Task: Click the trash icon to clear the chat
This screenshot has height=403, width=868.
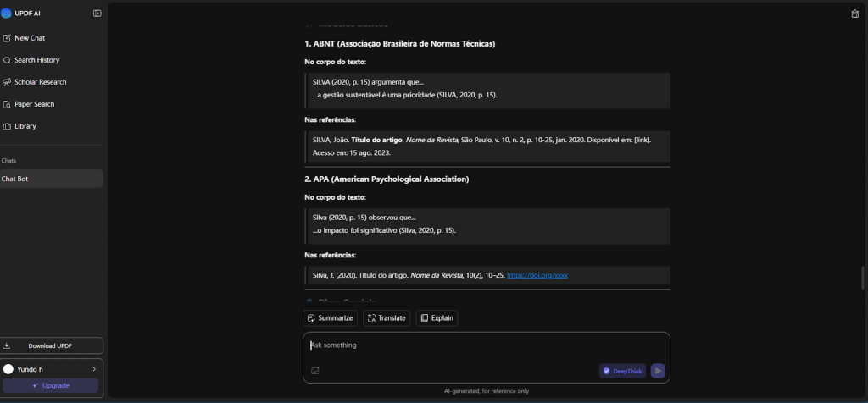Action: coord(854,14)
